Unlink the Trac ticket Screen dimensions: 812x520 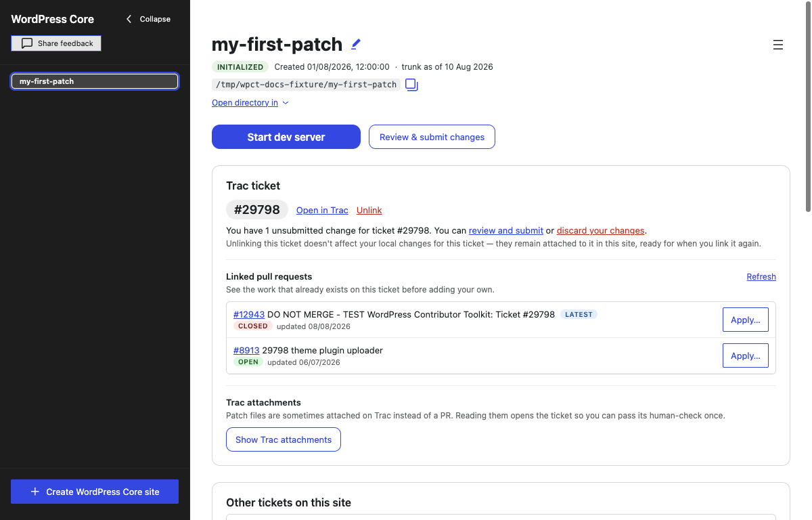point(369,211)
